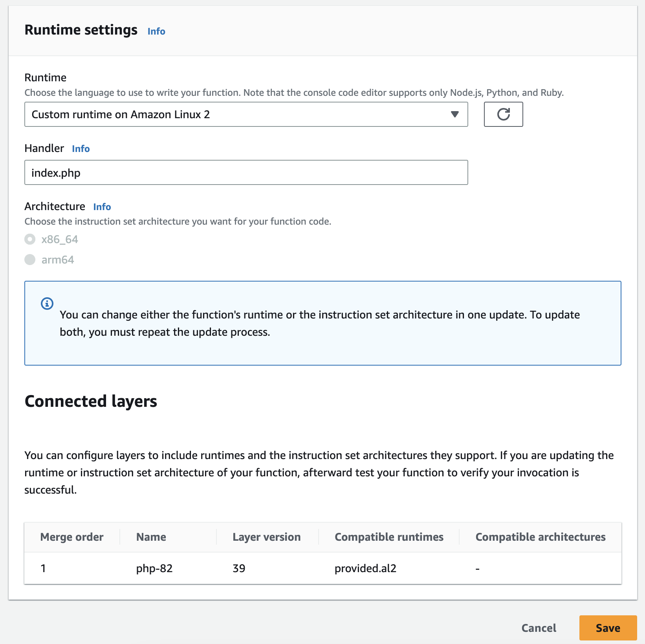Image resolution: width=645 pixels, height=644 pixels.
Task: Click the info circle icon in the notice box
Action: [47, 304]
